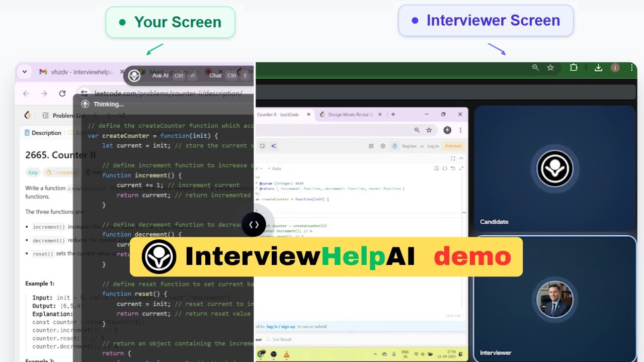644x362 pixels.
Task: Open the tab search chevron in Your Screen browser
Action: click(24, 72)
